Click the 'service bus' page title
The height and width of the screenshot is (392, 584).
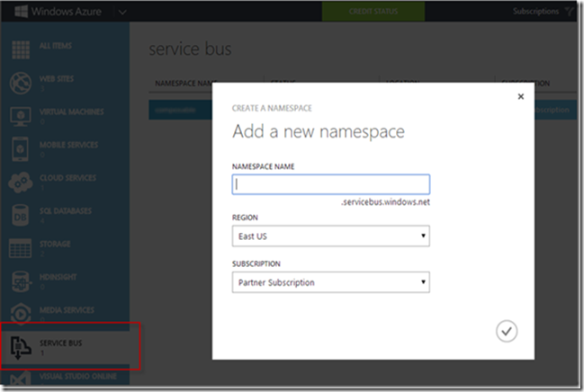(x=191, y=49)
